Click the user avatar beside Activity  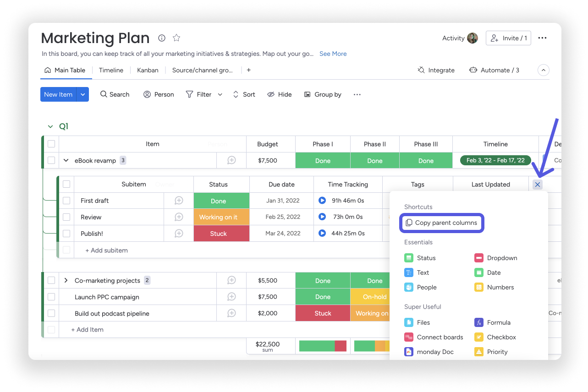coord(473,38)
